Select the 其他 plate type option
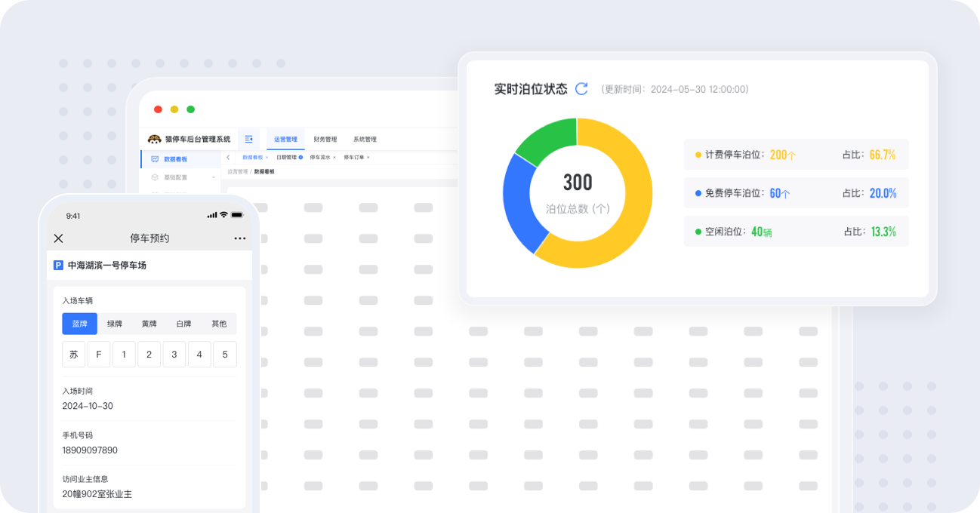 (218, 323)
